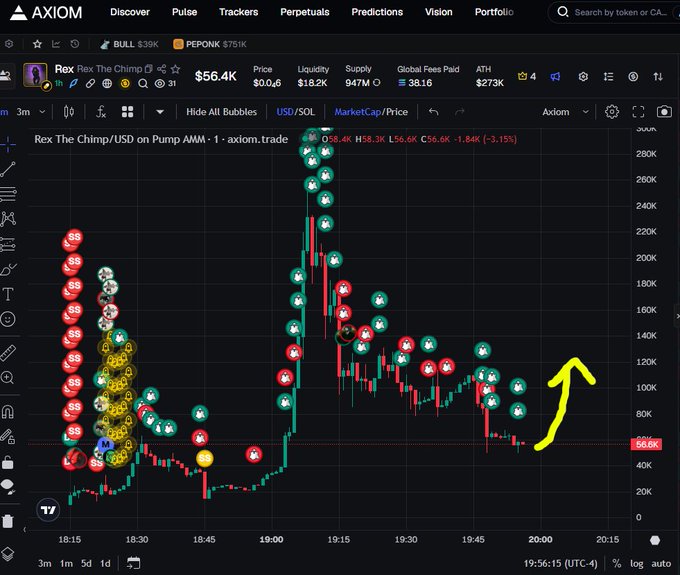Click Hide All Bubbles button
The height and width of the screenshot is (575, 680).
(x=221, y=112)
